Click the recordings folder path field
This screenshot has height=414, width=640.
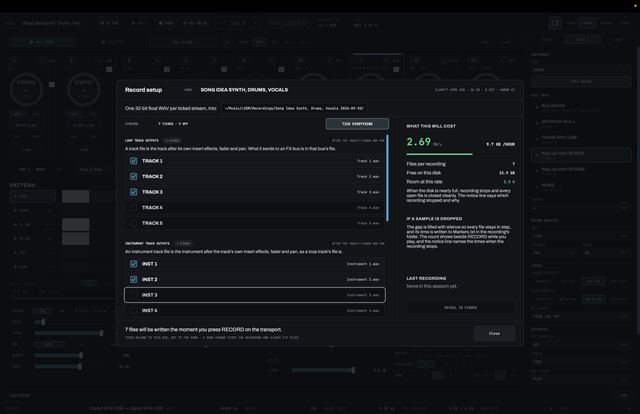(294, 108)
